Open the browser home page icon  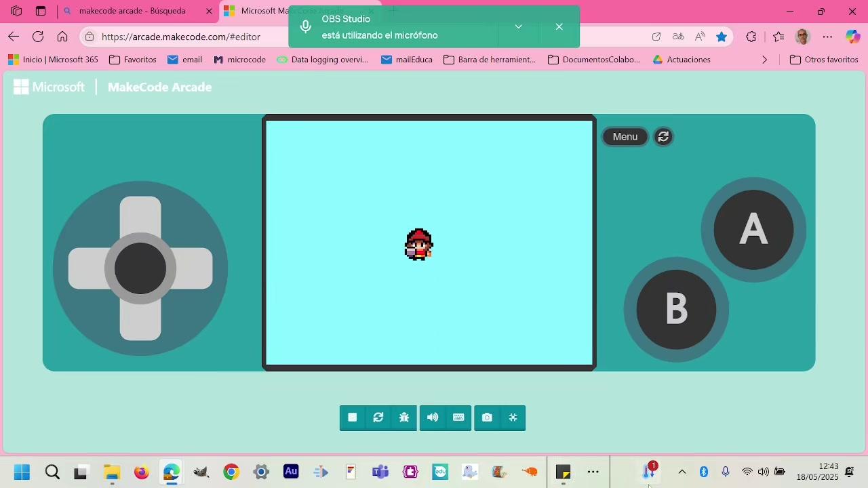62,37
